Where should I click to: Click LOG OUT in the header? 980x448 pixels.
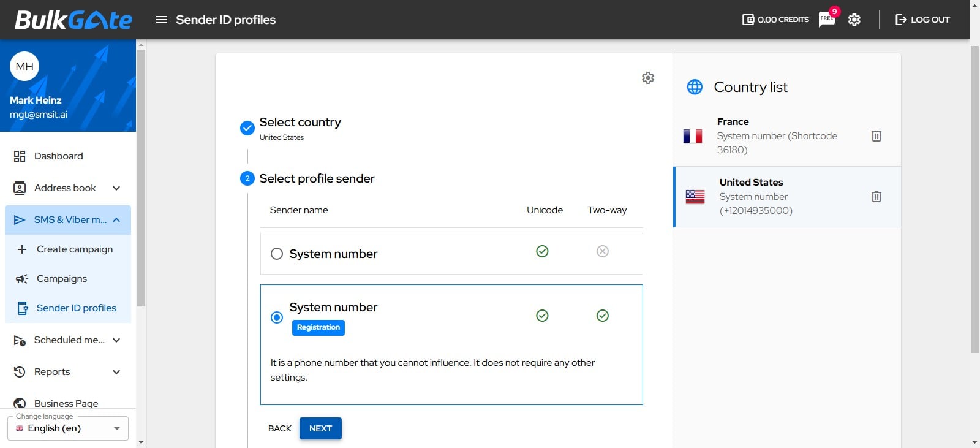pos(922,20)
